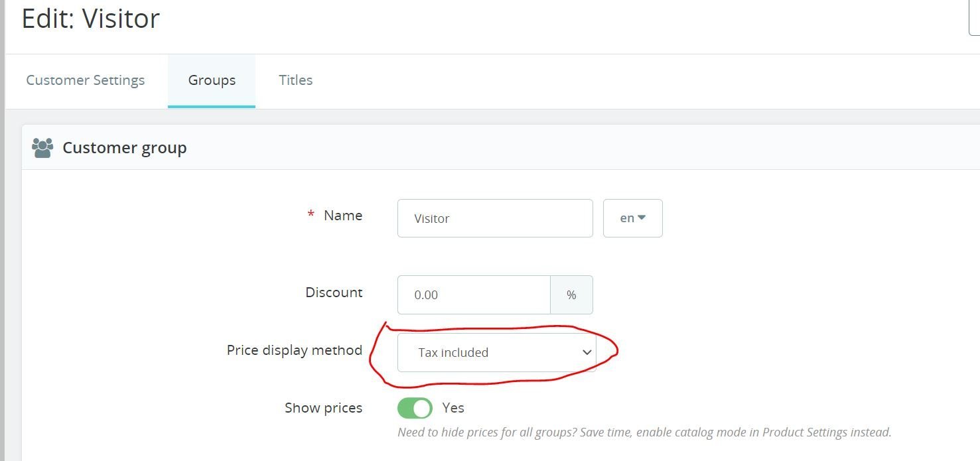
Task: Click the 'Name' field label
Action: [342, 216]
